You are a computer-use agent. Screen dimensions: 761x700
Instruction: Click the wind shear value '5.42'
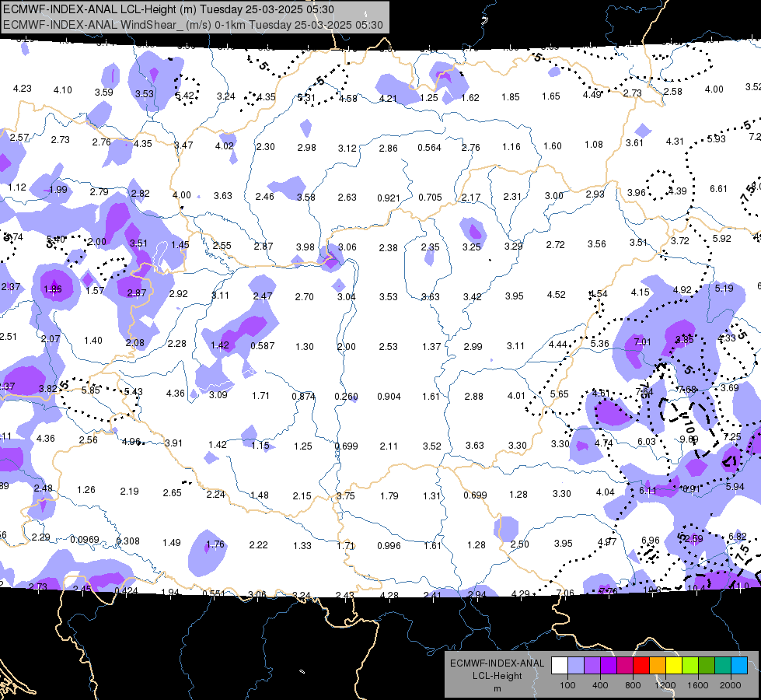pos(185,96)
